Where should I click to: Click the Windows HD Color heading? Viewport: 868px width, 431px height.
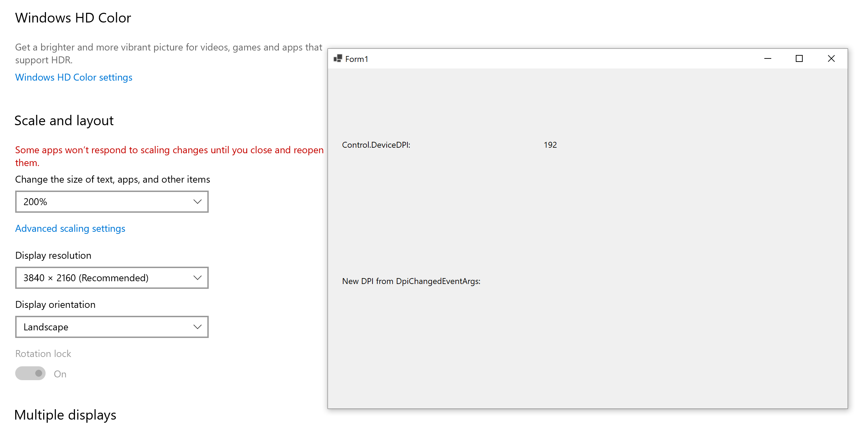73,18
